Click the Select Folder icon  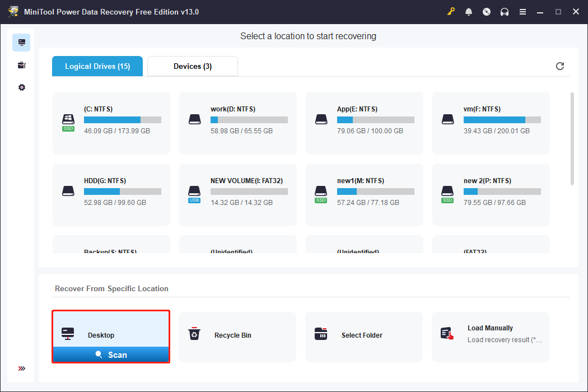click(x=321, y=334)
